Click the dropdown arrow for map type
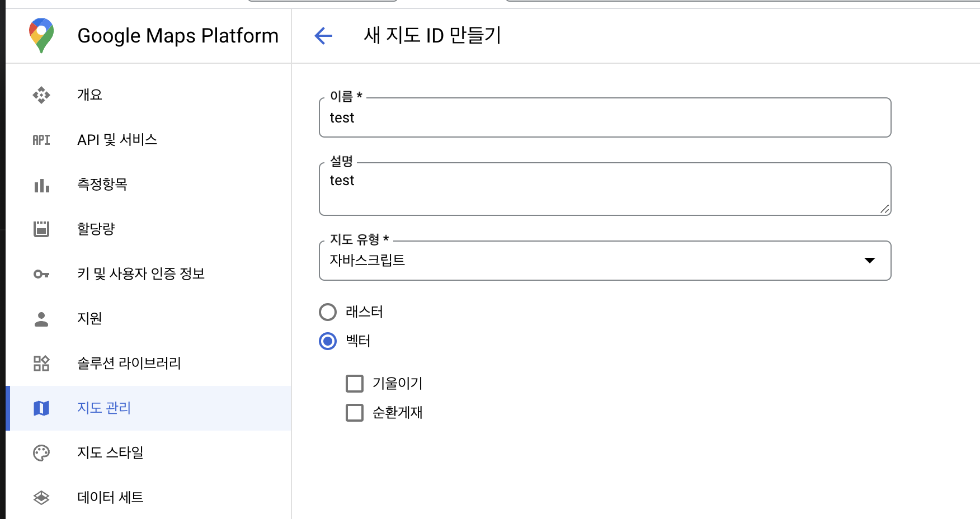The width and height of the screenshot is (980, 519). [869, 261]
